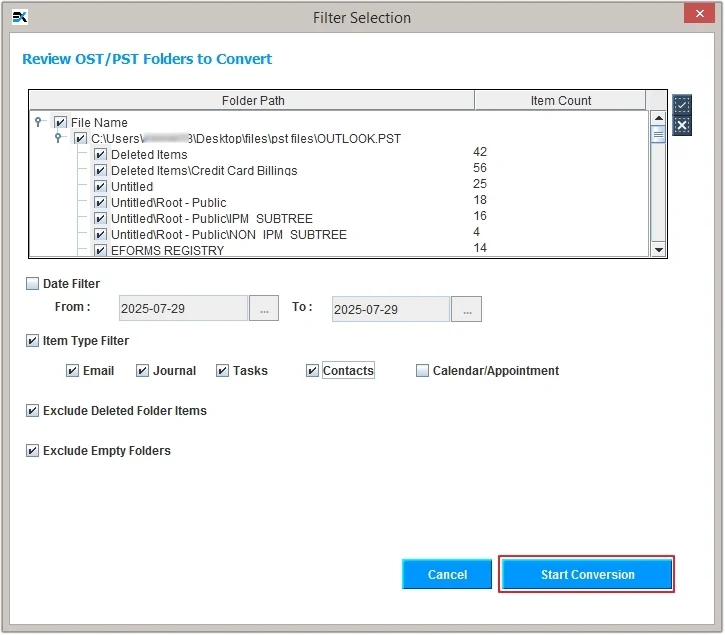This screenshot has height=635, width=725.
Task: Uncheck EFORMS REGISTRY folder checkbox
Action: tap(100, 250)
